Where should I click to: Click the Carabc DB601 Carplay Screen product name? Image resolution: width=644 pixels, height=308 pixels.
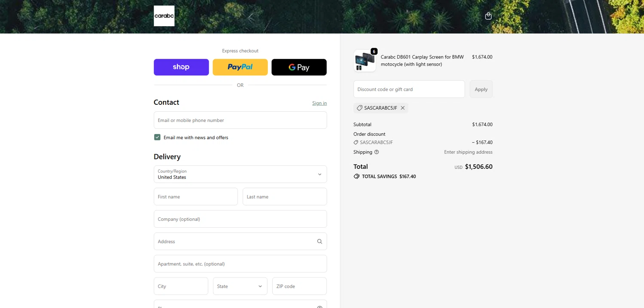(x=422, y=61)
